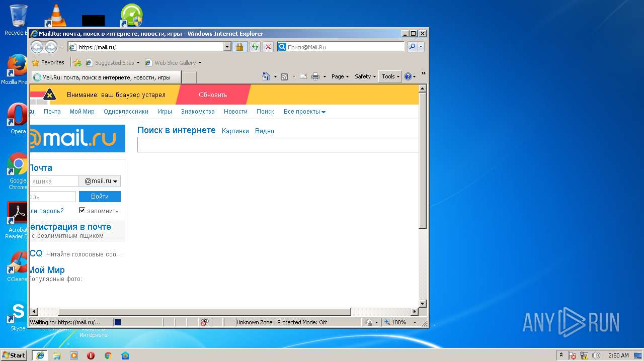This screenshot has height=362, width=644.
Task: Open search provider dropdown arrow
Action: pos(421,47)
